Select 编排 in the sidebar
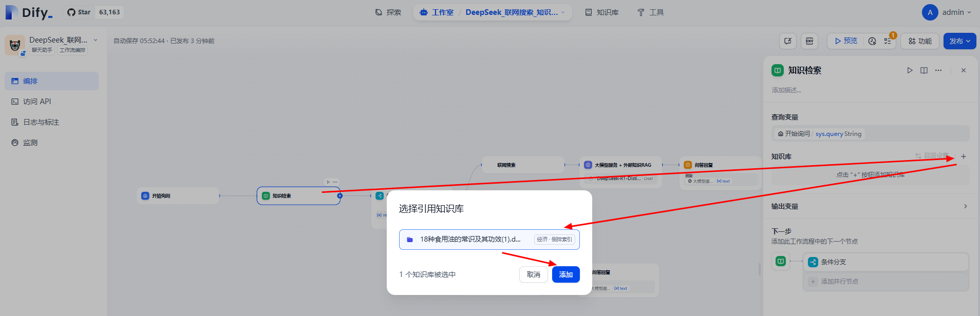 [x=51, y=81]
